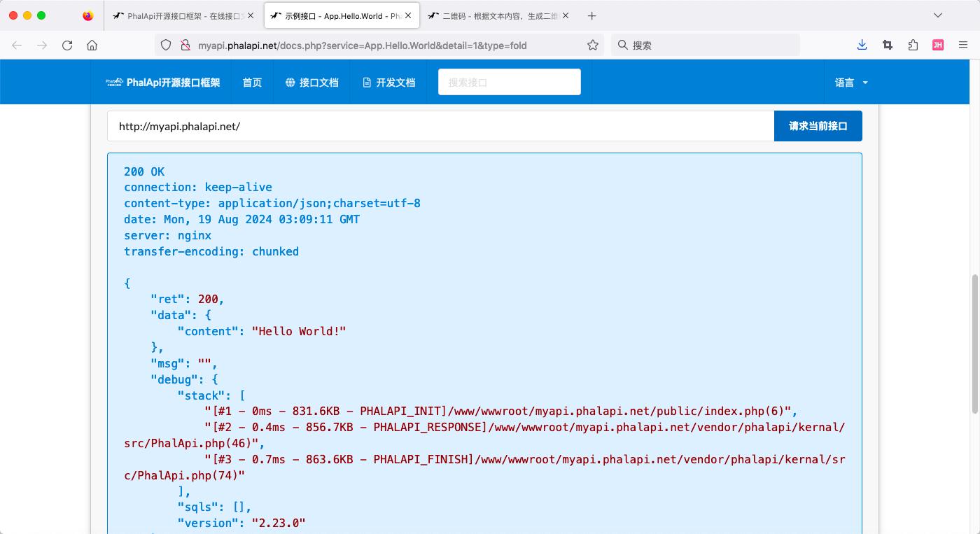Close the PhalApi开源接口框架 tab
The image size is (980, 534).
pyautogui.click(x=251, y=15)
